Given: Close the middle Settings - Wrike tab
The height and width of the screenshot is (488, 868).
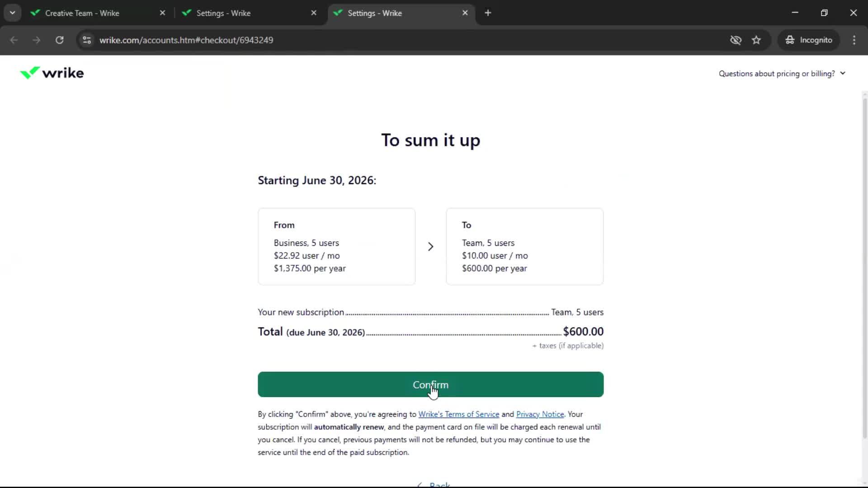Looking at the screenshot, I should pos(314,13).
